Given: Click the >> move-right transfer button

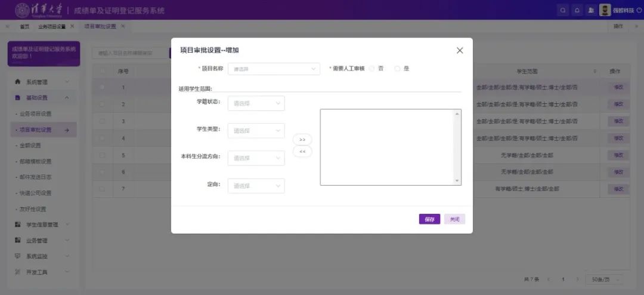Looking at the screenshot, I should (x=302, y=140).
